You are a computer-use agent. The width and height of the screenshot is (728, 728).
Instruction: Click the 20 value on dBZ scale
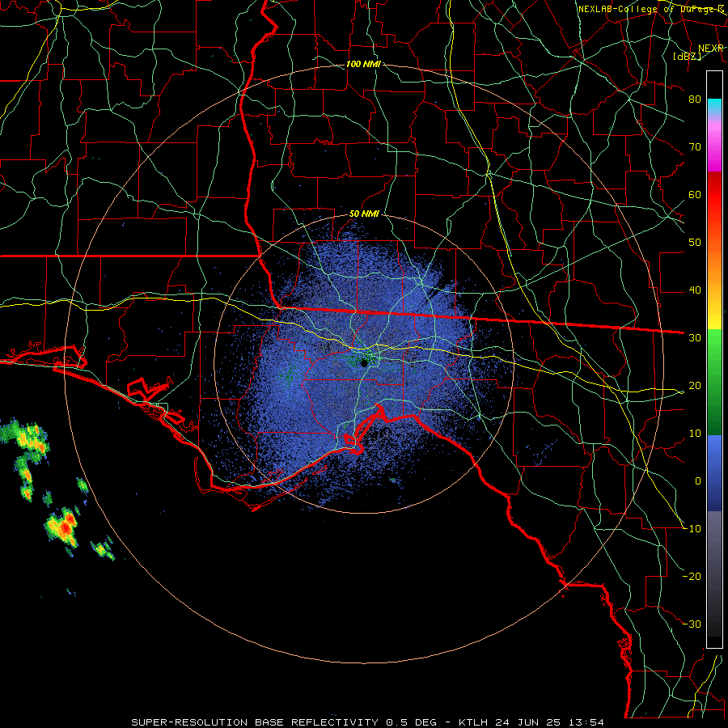tap(695, 386)
